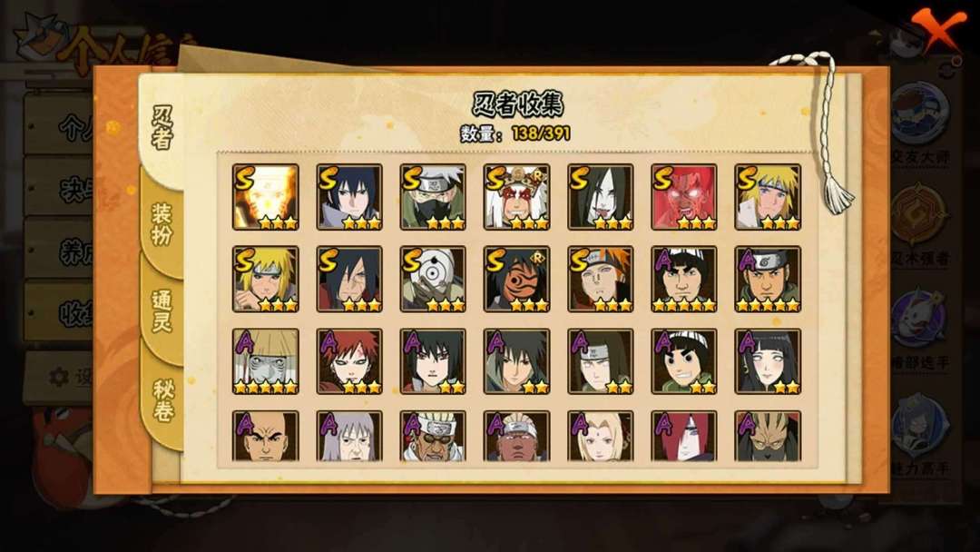Open the 设置 gear button in left sidebar
980x552 pixels.
[x=59, y=377]
